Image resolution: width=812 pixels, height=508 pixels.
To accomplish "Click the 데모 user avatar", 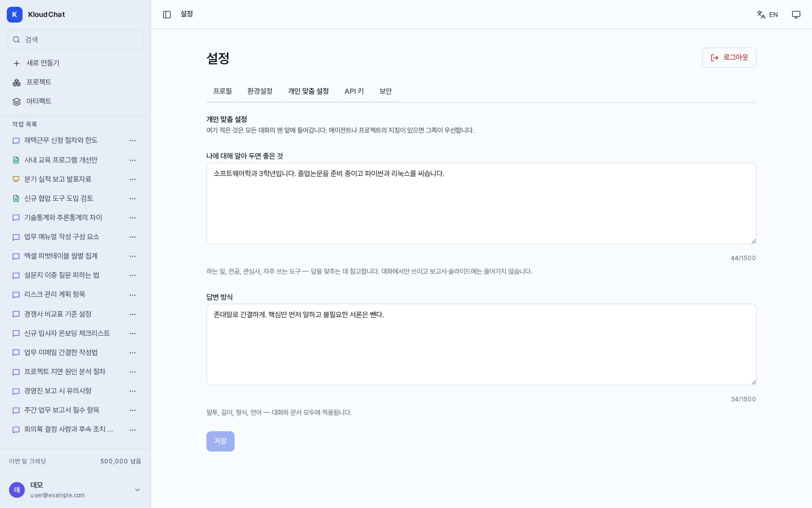I will pos(17,490).
